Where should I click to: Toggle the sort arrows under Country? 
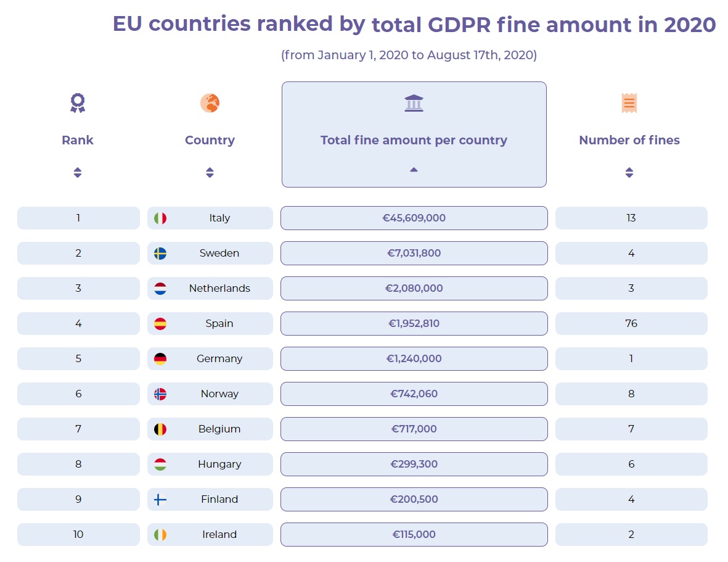pyautogui.click(x=210, y=172)
